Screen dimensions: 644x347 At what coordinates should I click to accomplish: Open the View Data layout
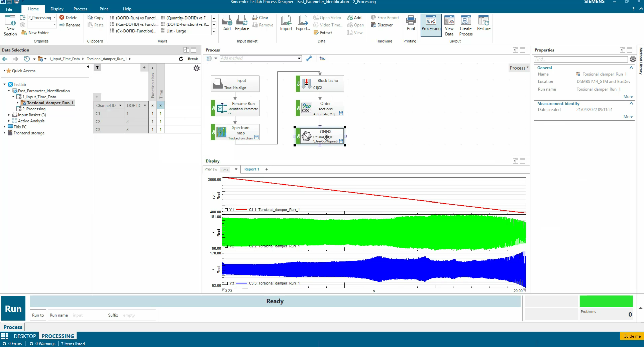[449, 25]
